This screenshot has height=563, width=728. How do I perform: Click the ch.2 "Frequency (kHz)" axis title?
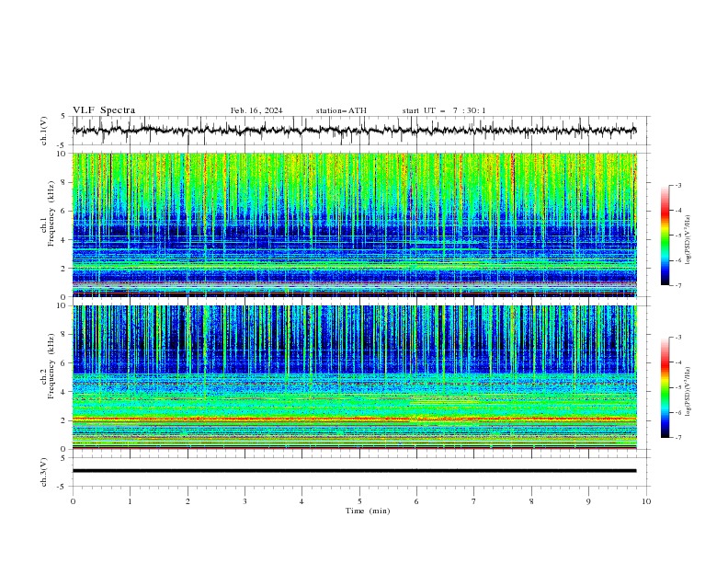(51, 366)
